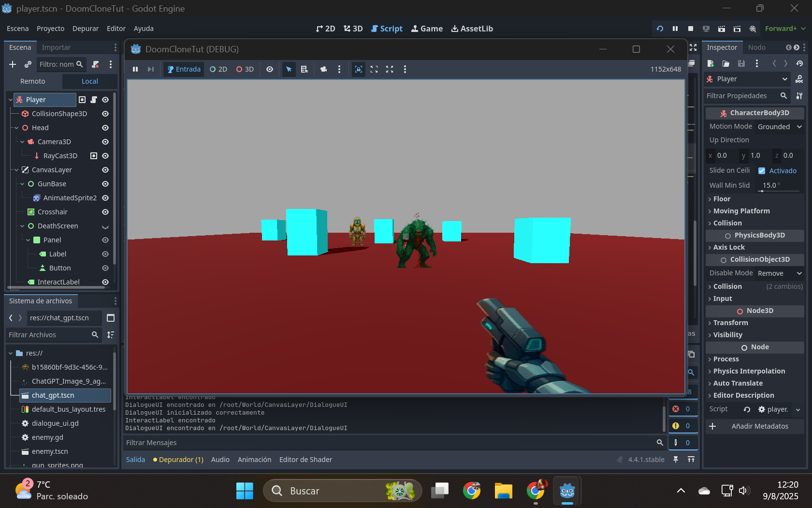The image size is (812, 508).
Task: Click the stretch to fit icon
Action: click(x=390, y=69)
